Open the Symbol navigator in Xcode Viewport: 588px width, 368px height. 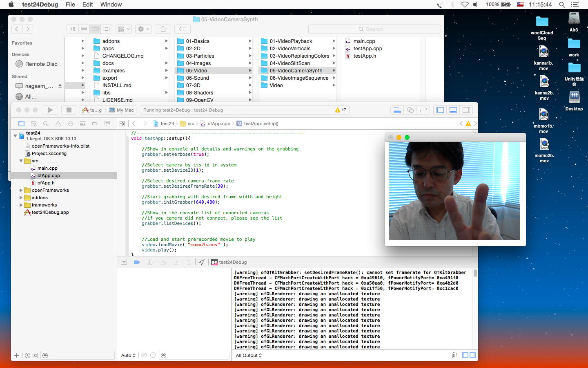pos(34,123)
